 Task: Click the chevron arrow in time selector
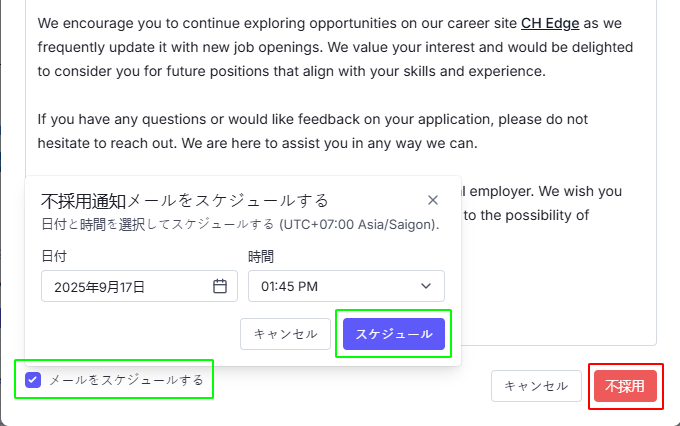(427, 286)
